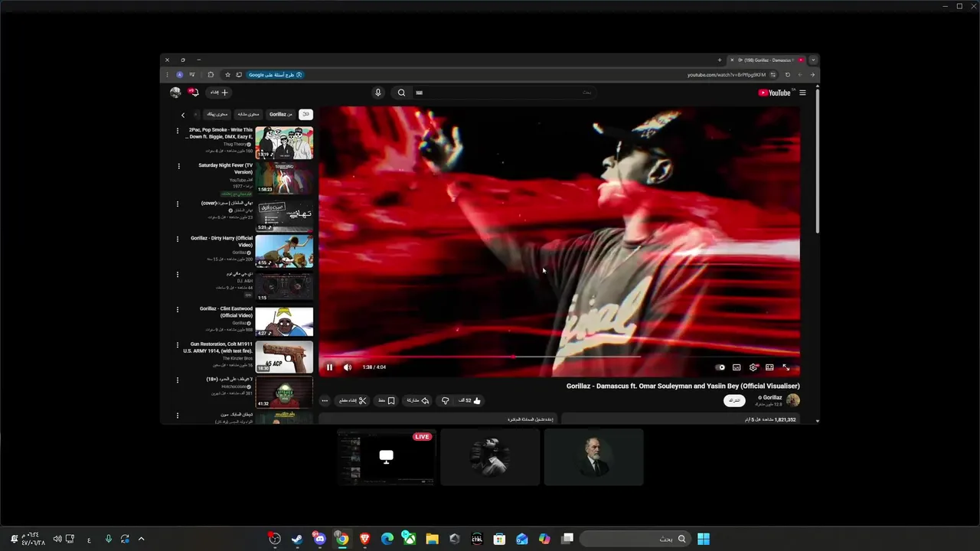Open options for 2Pac, Pop Smoke video
Image resolution: width=980 pixels, height=551 pixels.
point(178,131)
